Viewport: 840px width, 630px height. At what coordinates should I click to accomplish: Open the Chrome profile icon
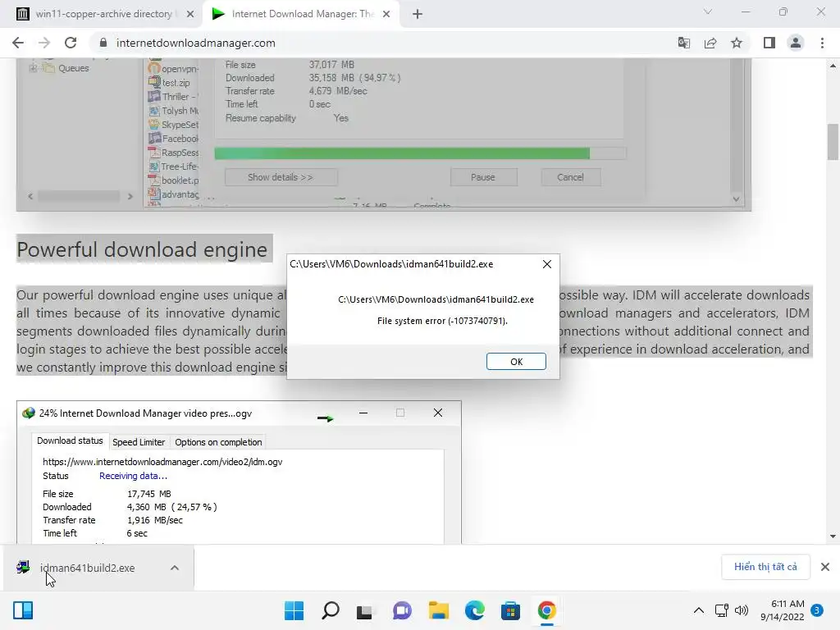(x=796, y=43)
